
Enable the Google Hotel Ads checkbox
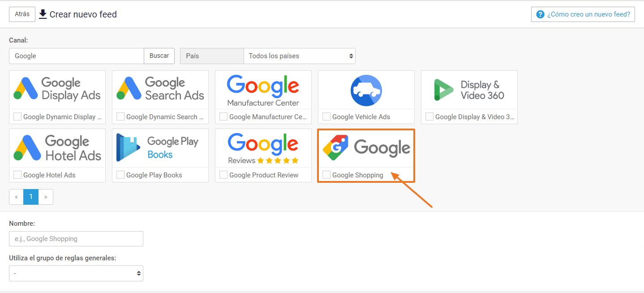17,175
